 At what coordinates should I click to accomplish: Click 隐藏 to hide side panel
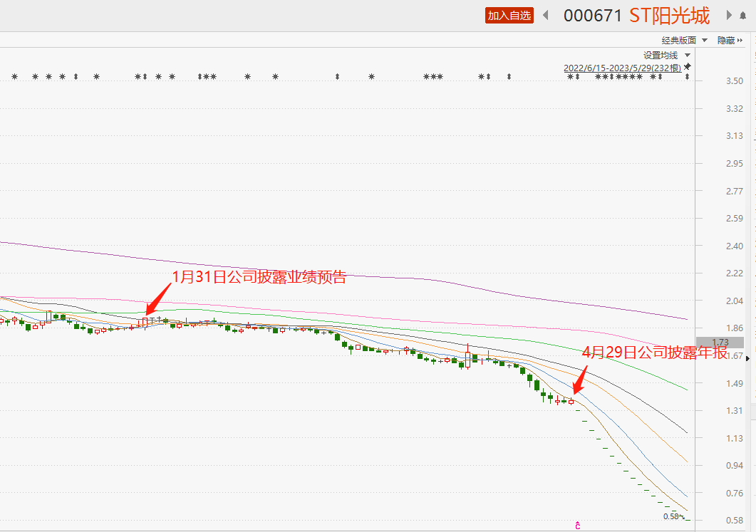pyautogui.click(x=730, y=41)
